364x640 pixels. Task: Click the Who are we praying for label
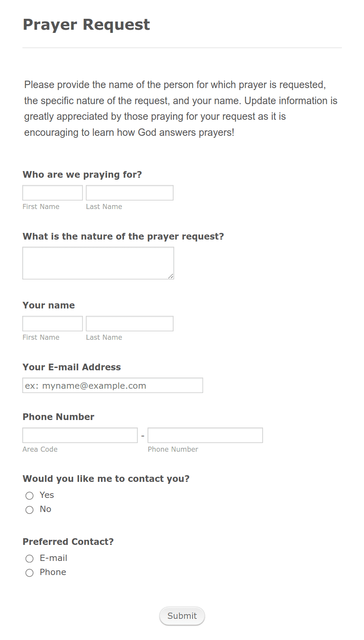(82, 175)
